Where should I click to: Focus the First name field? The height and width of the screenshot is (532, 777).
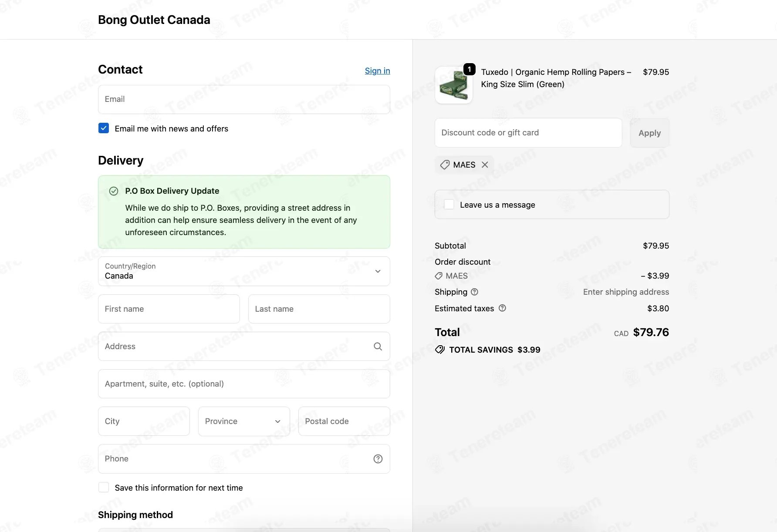[169, 309]
